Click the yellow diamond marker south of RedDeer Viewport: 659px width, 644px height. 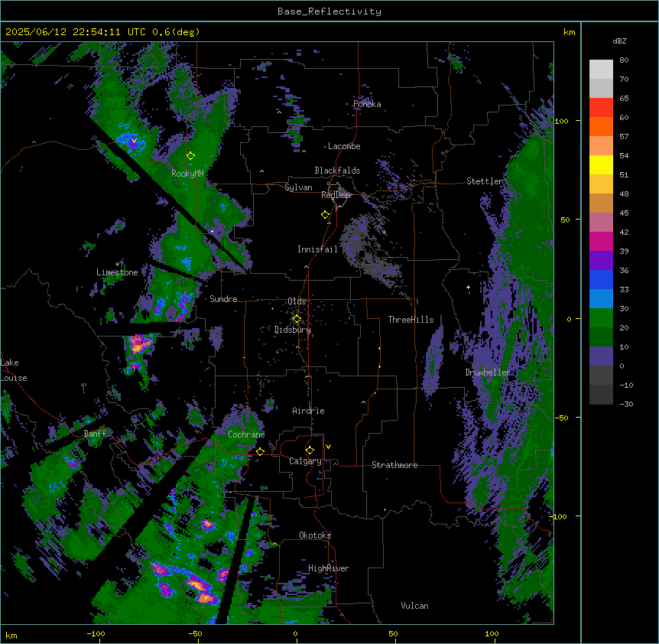pos(326,215)
